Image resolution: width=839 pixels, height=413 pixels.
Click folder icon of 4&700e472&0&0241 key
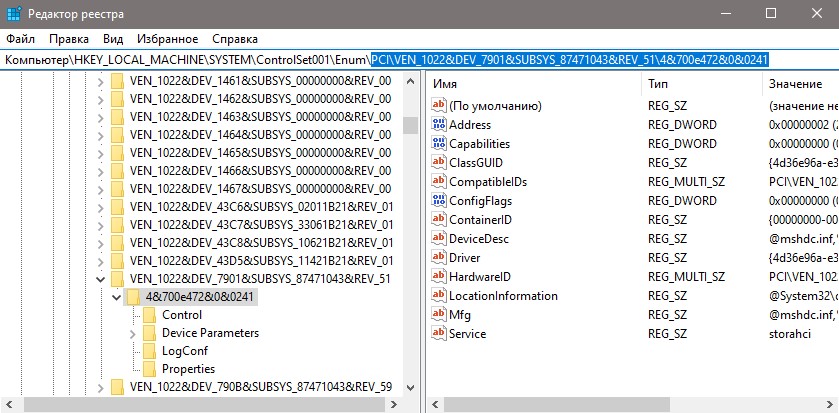pyautogui.click(x=134, y=297)
